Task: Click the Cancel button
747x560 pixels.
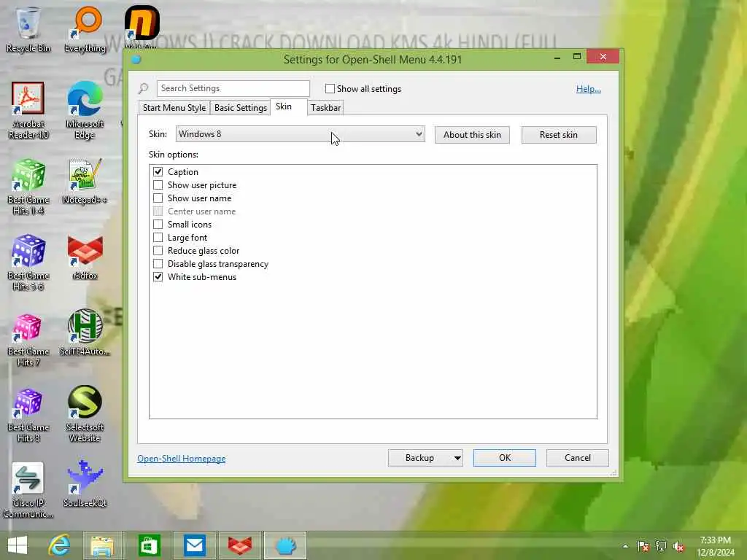Action: (578, 458)
